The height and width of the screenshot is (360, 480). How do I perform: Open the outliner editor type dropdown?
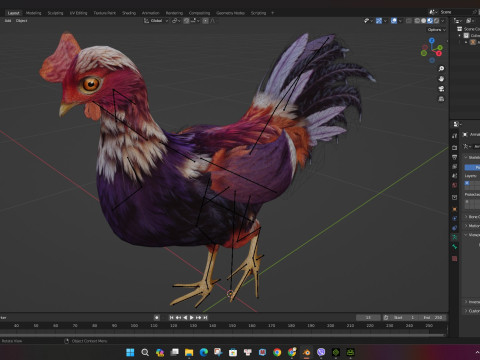pyautogui.click(x=459, y=21)
